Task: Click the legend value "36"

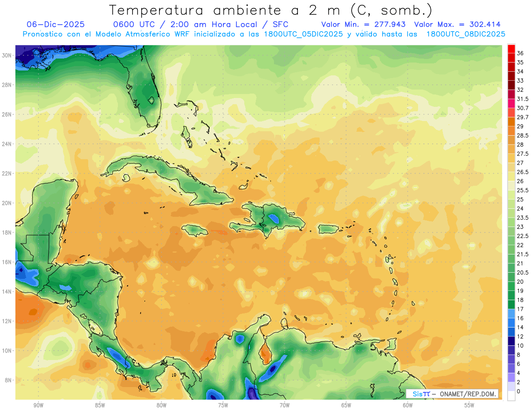Action: coord(520,53)
